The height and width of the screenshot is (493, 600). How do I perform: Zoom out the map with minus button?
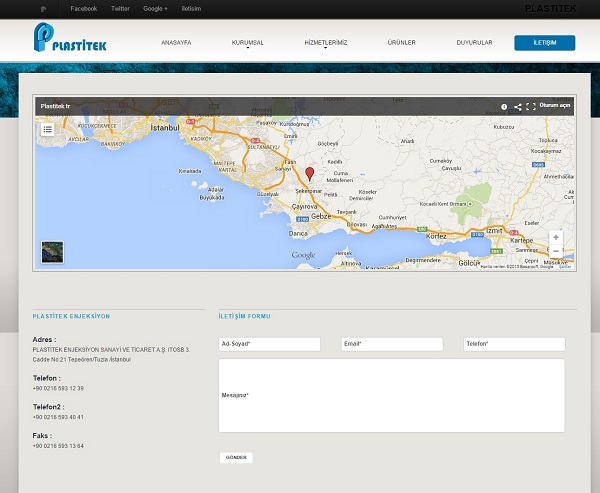click(556, 251)
